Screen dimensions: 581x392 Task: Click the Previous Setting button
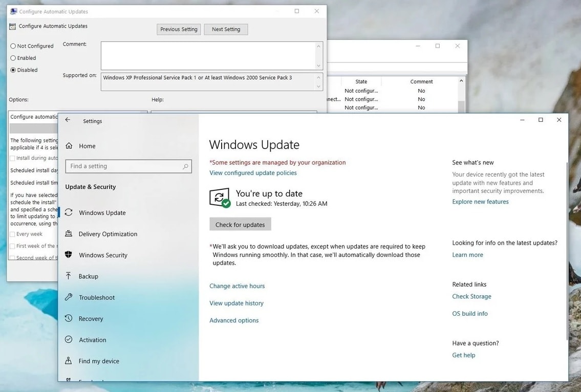tap(179, 29)
